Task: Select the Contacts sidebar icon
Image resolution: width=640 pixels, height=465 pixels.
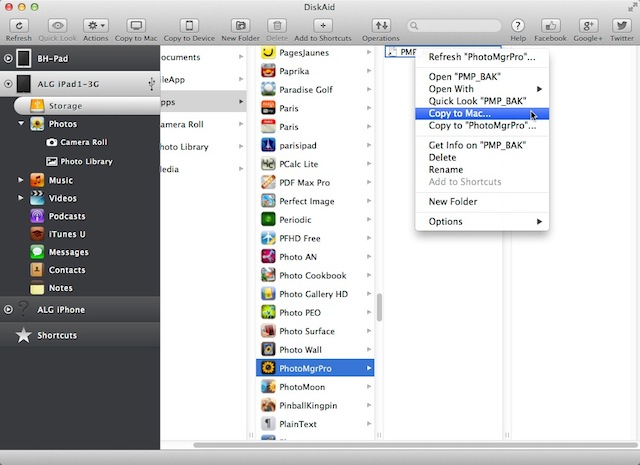Action: click(37, 270)
